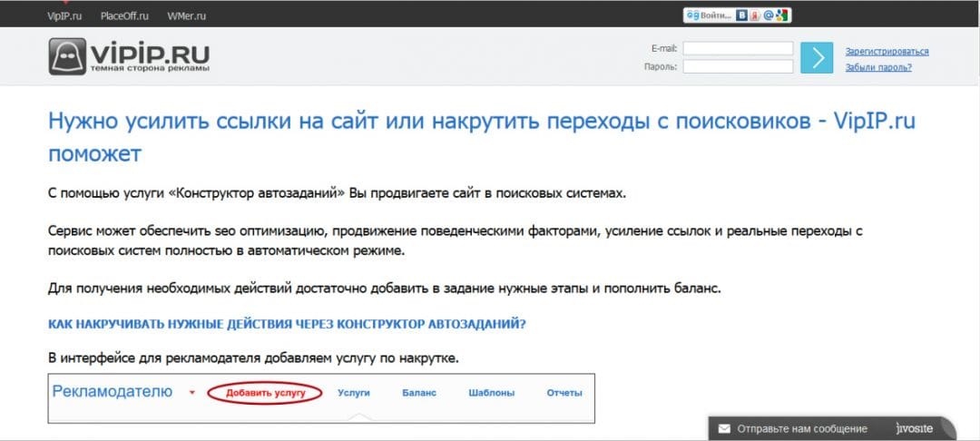Click the envelope icon in Jivosite chat bar

tap(724, 429)
